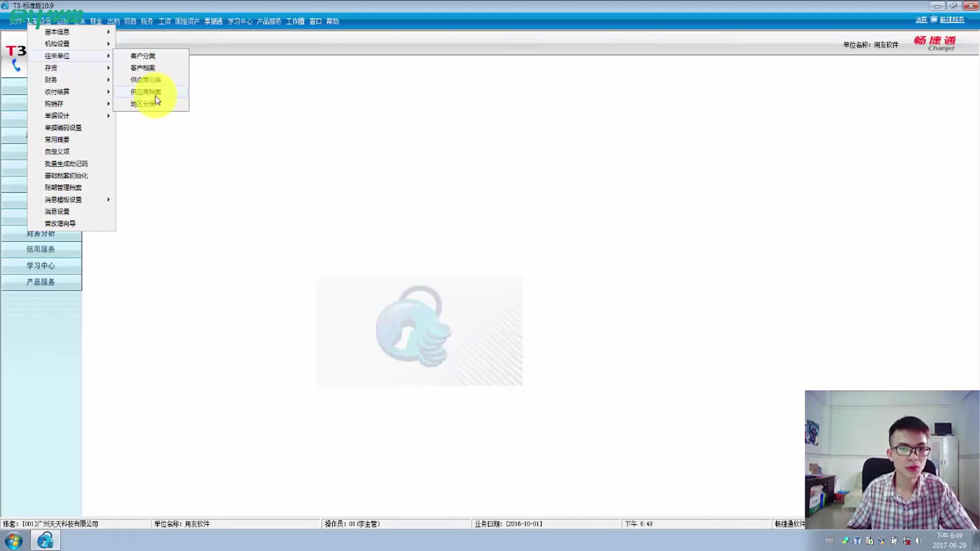Choose the 单据编码设置 menu entry
980x551 pixels.
click(63, 128)
